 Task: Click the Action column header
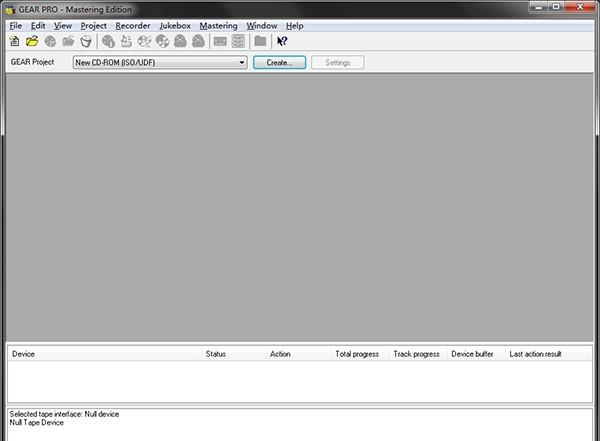(x=298, y=354)
